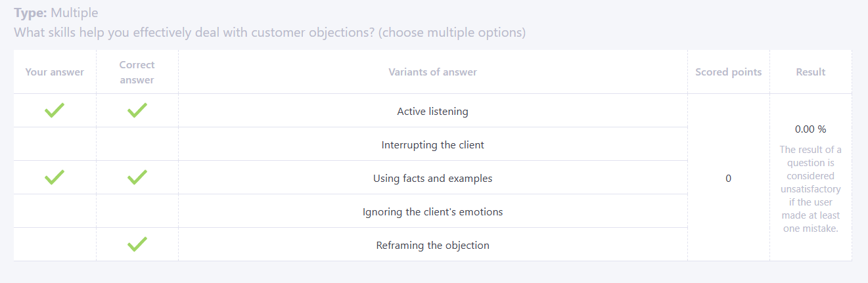868x283 pixels.
Task: Click the "Active listening" answer variant
Action: pyautogui.click(x=432, y=112)
